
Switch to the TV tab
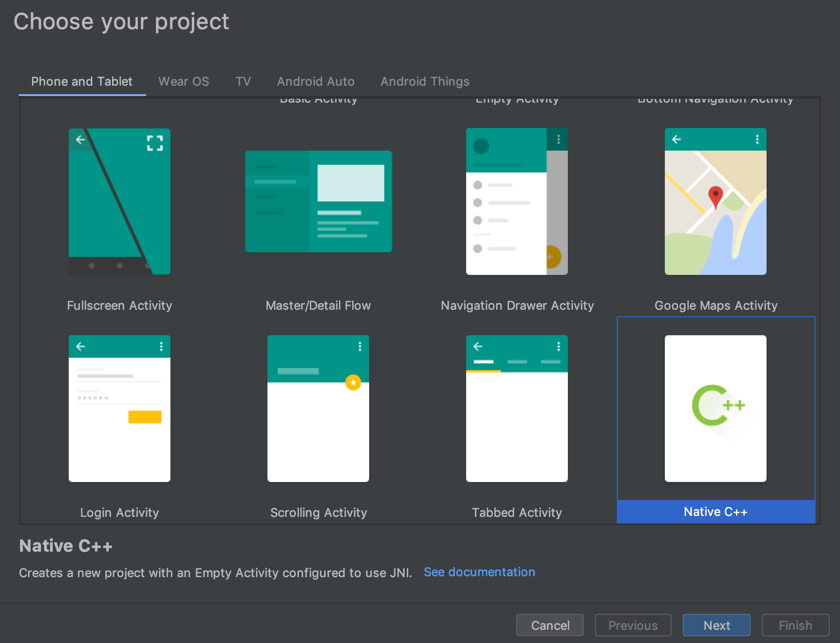point(243,81)
